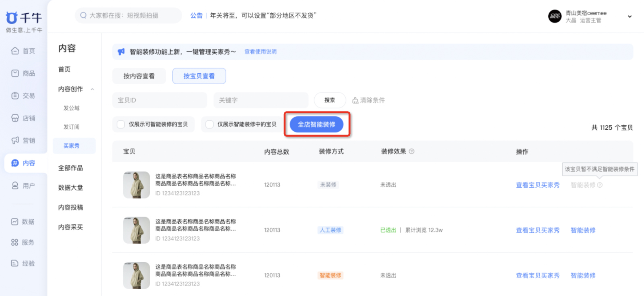This screenshot has height=296, width=644.
Task: Click the 千牛 logo icon
Action: click(x=12, y=18)
